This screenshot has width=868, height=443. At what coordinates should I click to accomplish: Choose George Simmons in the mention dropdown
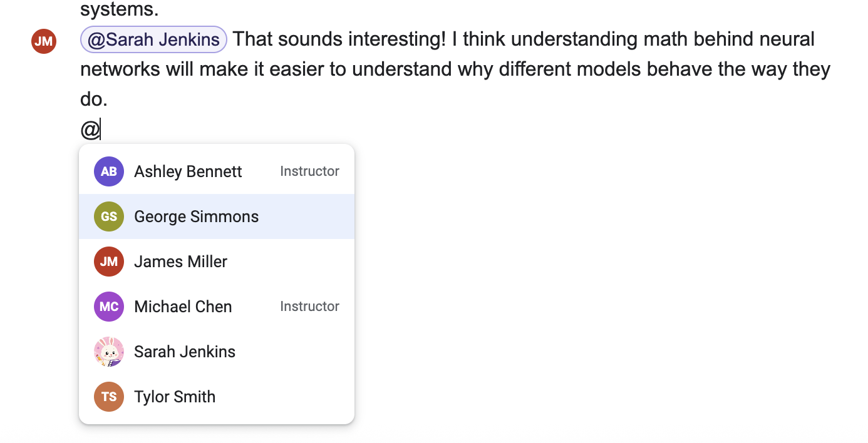pos(217,216)
